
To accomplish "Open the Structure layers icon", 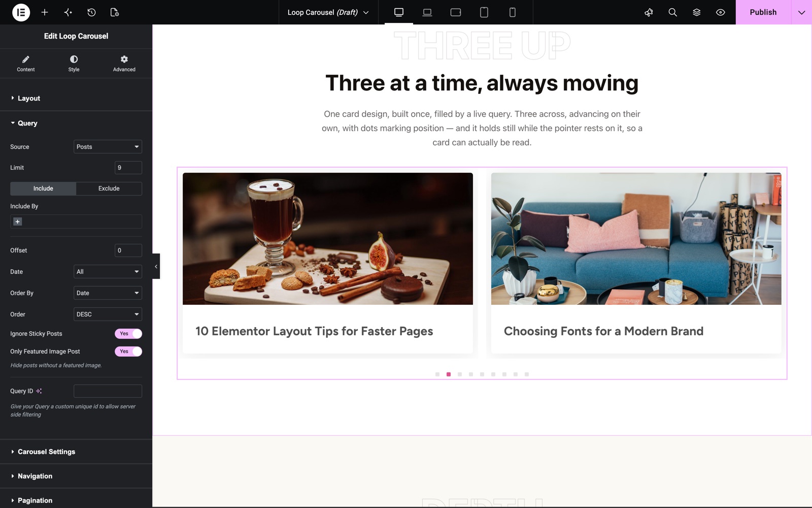I will click(x=697, y=12).
